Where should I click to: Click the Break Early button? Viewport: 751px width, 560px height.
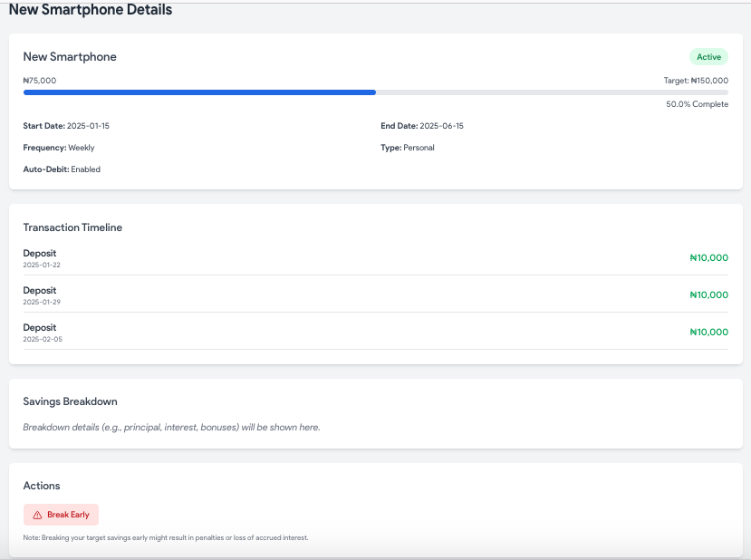(61, 515)
